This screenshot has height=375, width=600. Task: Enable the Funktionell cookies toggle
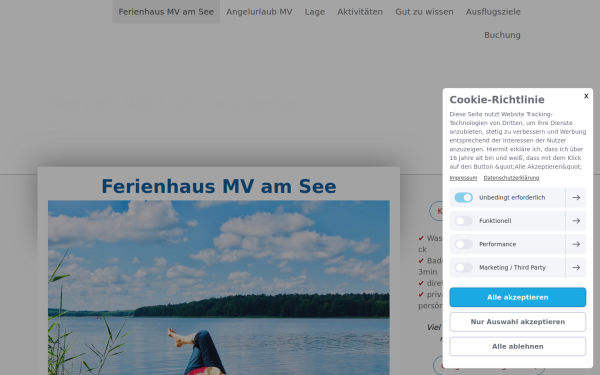tap(463, 221)
